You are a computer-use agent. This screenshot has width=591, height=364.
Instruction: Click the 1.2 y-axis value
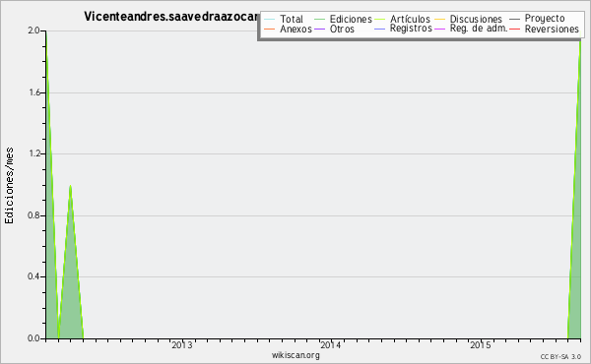(34, 153)
